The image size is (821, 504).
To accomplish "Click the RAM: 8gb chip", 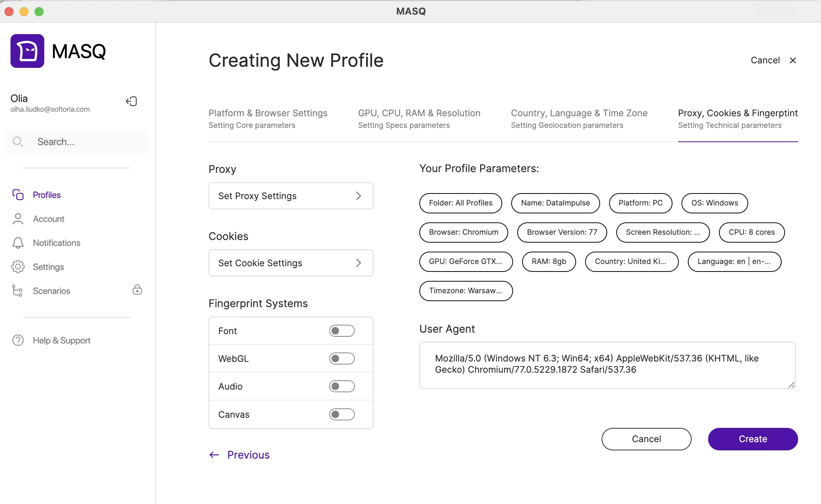I will (x=549, y=261).
